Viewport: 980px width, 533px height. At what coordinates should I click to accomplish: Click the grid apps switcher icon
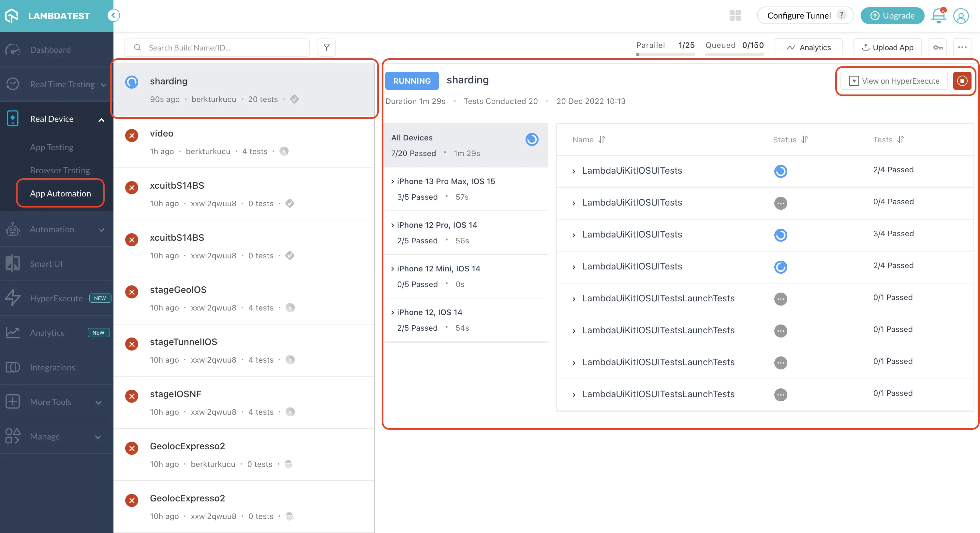(735, 16)
